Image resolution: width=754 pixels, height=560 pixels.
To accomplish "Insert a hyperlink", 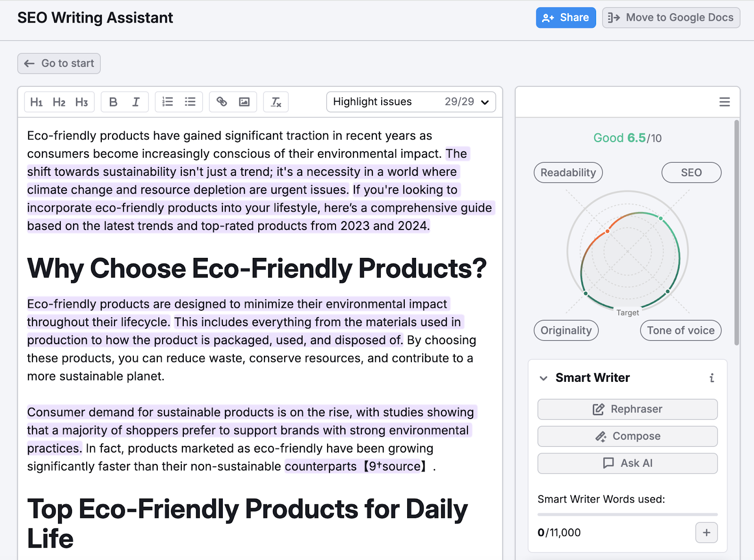I will [221, 102].
